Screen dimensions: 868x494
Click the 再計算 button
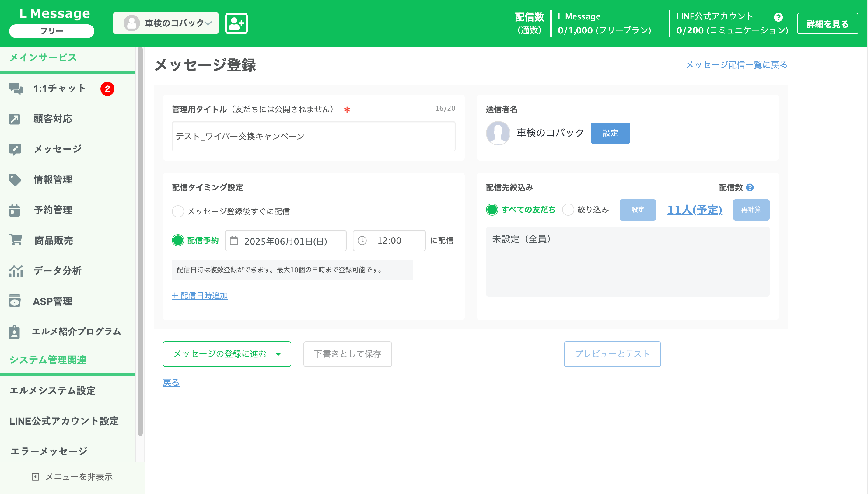click(x=751, y=210)
